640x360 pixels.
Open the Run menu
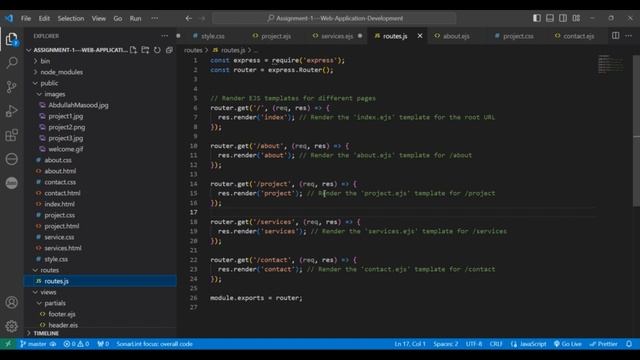tap(136, 18)
